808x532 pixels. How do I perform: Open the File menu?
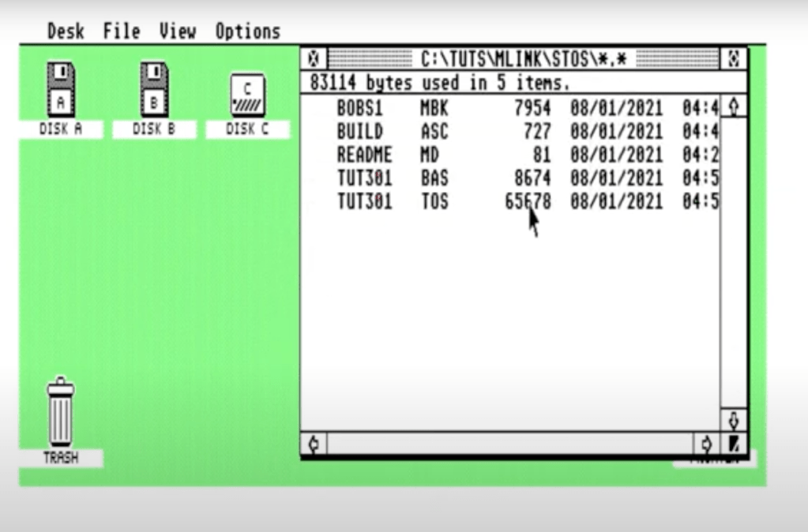(x=122, y=32)
